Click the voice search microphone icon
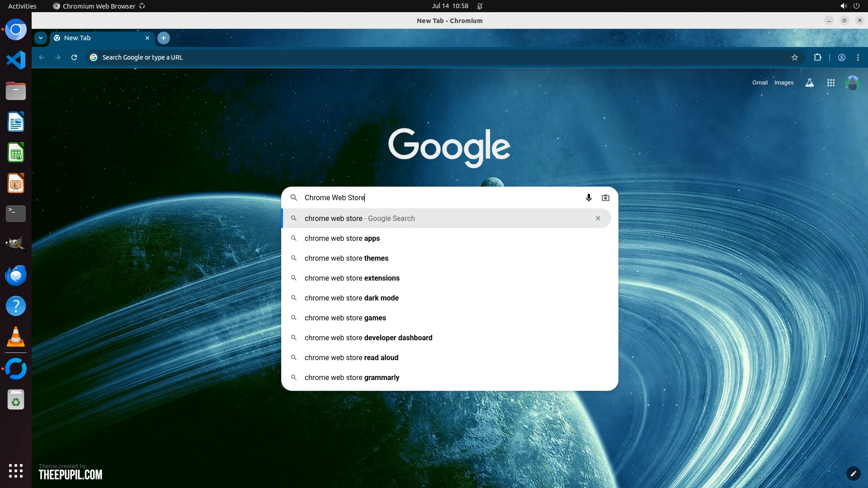Viewport: 868px width, 488px height. click(x=589, y=198)
